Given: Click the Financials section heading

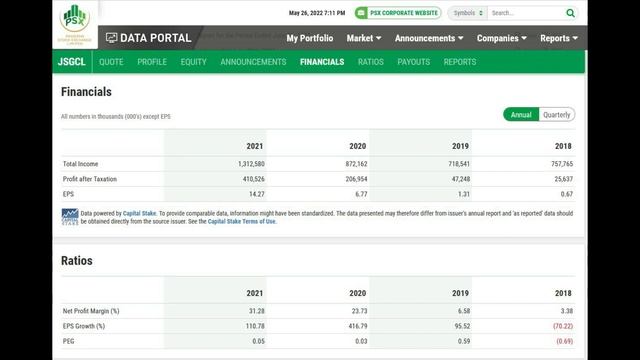Looking at the screenshot, I should [86, 91].
